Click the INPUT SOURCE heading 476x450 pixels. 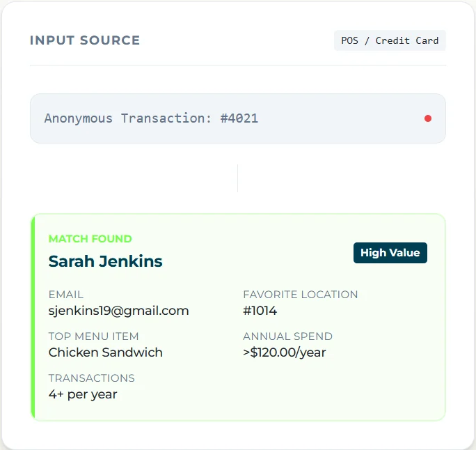(x=85, y=40)
